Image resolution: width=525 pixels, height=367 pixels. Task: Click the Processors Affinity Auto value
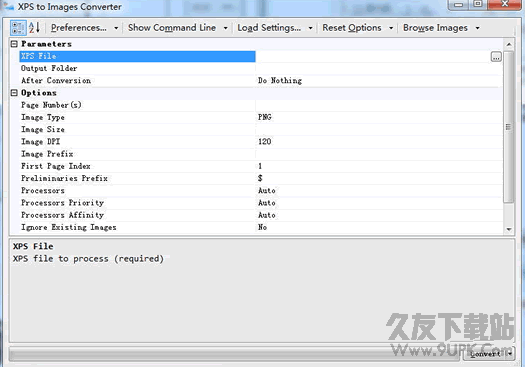[x=267, y=215]
